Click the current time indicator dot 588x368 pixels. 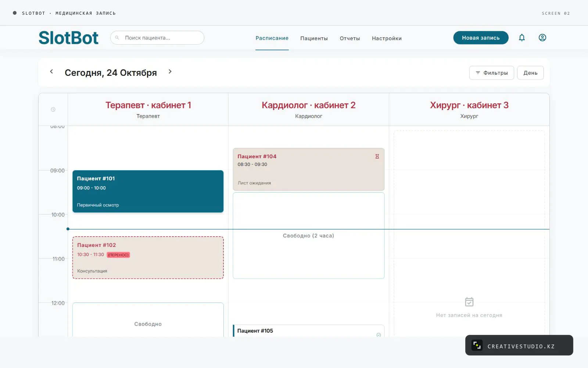click(x=68, y=229)
